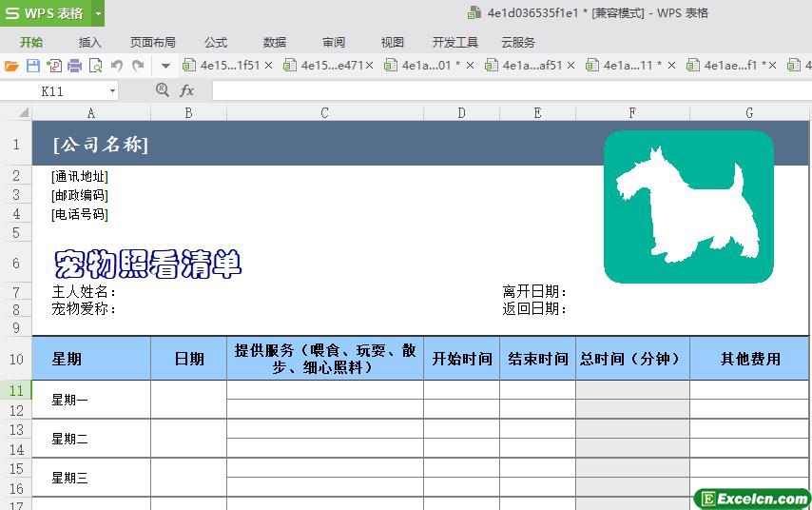Click the Undo arrow
This screenshot has width=812, height=510.
117,66
